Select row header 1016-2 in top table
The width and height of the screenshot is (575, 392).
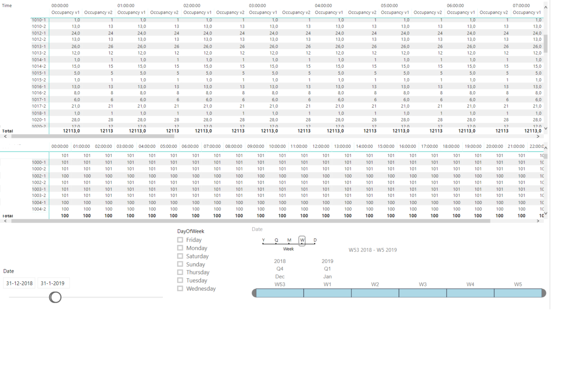coord(39,93)
